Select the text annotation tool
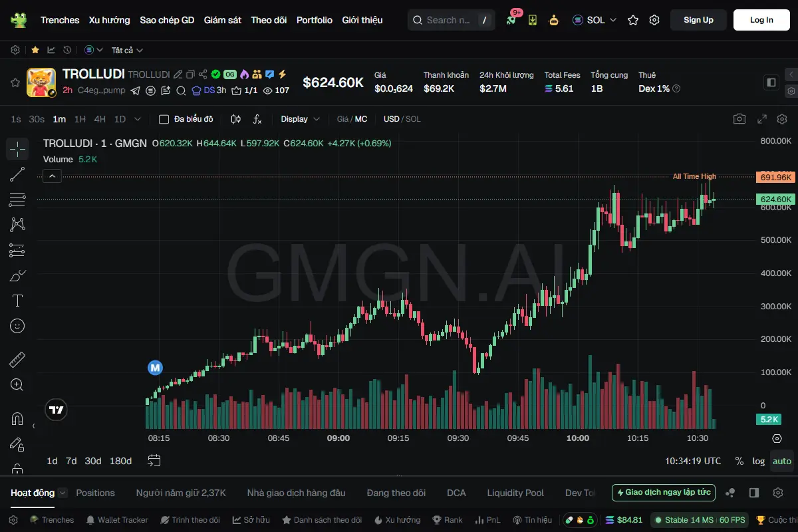The width and height of the screenshot is (798, 532). tap(17, 301)
